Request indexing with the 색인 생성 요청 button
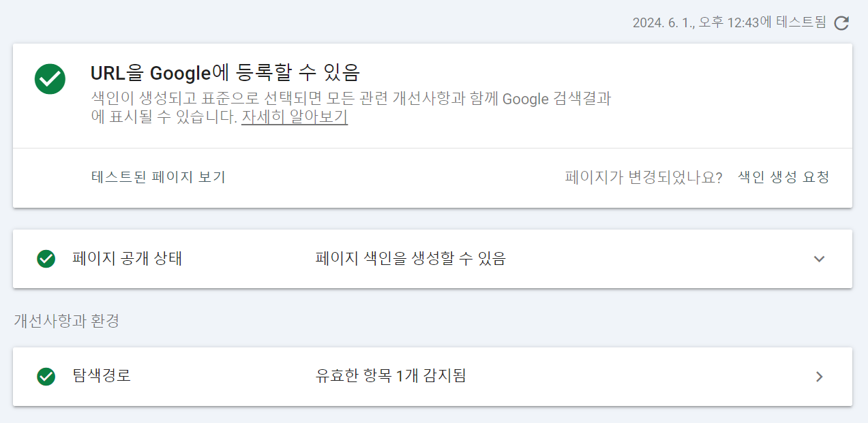The image size is (868, 423). point(781,176)
